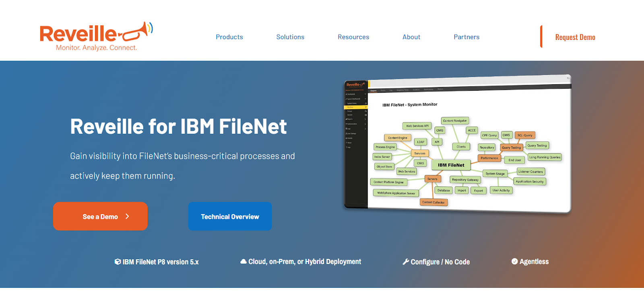The height and width of the screenshot is (308, 644).
Task: Select the Content Platform Engine node
Action: coord(388,182)
